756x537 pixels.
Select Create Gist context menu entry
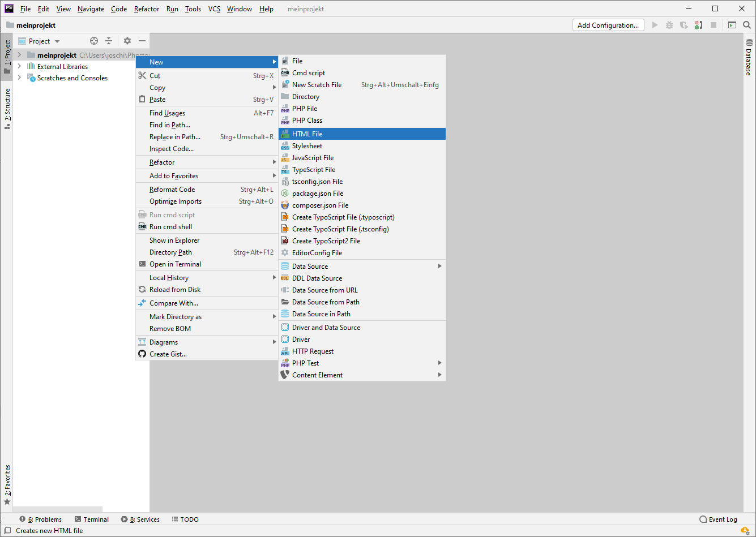click(x=168, y=354)
